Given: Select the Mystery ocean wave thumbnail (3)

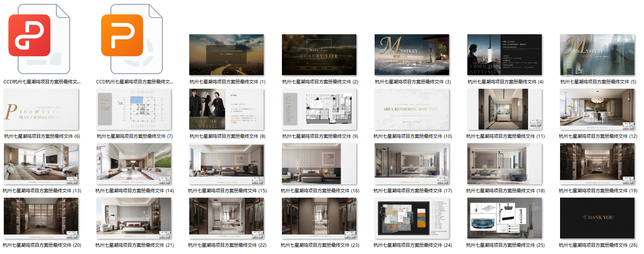Looking at the screenshot, I should [x=412, y=55].
